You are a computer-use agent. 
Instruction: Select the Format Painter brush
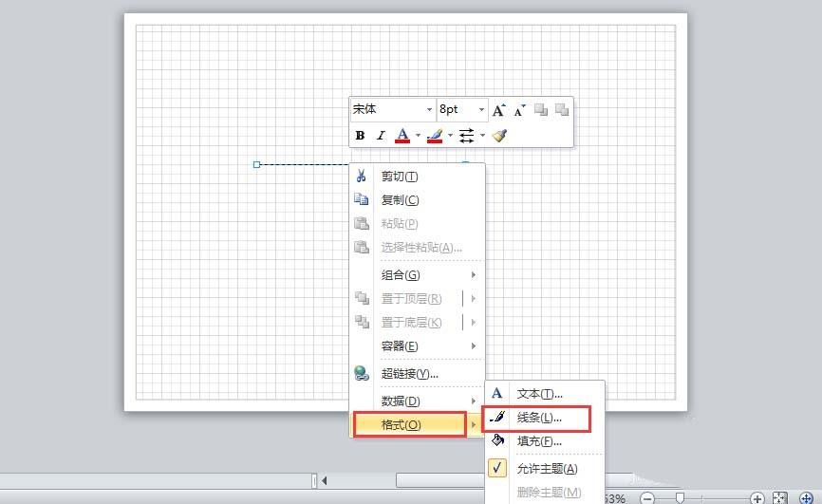pyautogui.click(x=499, y=136)
